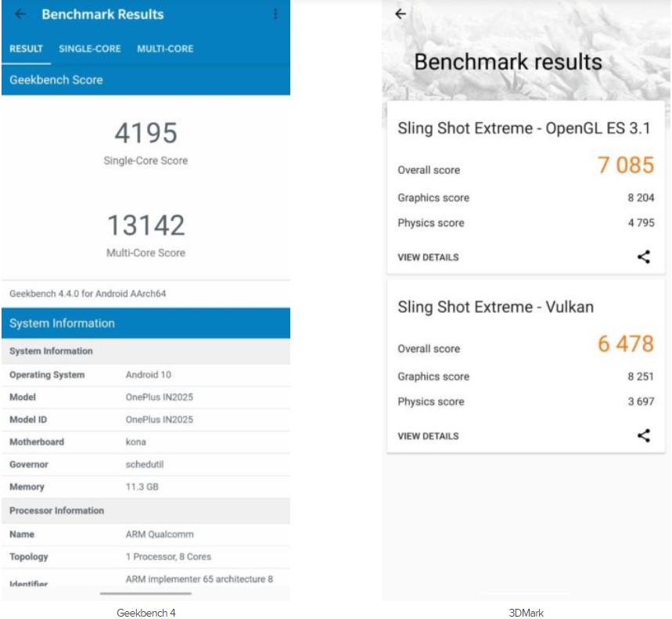Image resolution: width=672 pixels, height=619 pixels.
Task: Select the Operating System Android 10 row
Action: 146,375
